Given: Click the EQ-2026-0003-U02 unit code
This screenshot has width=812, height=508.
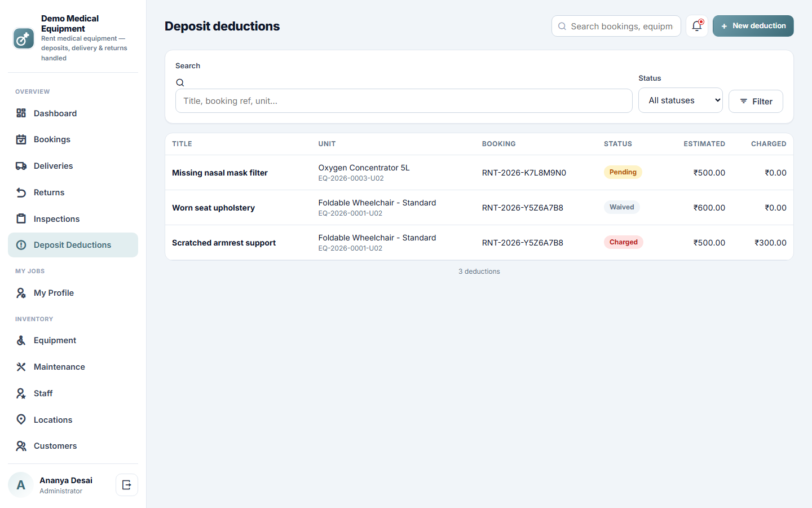Looking at the screenshot, I should coord(351,178).
